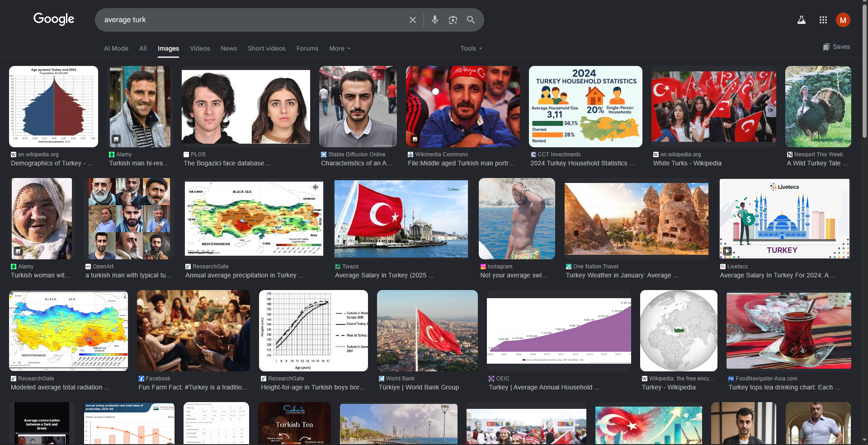Viewport: 868px width, 445px height.
Task: Open the 2024 Turkey Household Statistics thumbnail
Action: tap(585, 107)
